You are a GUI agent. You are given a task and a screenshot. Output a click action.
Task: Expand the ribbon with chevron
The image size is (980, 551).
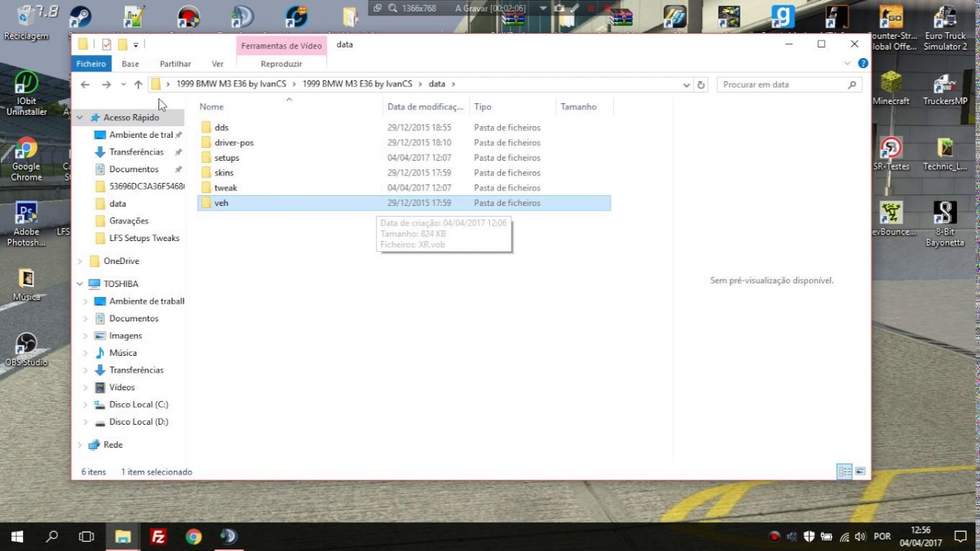click(x=848, y=64)
